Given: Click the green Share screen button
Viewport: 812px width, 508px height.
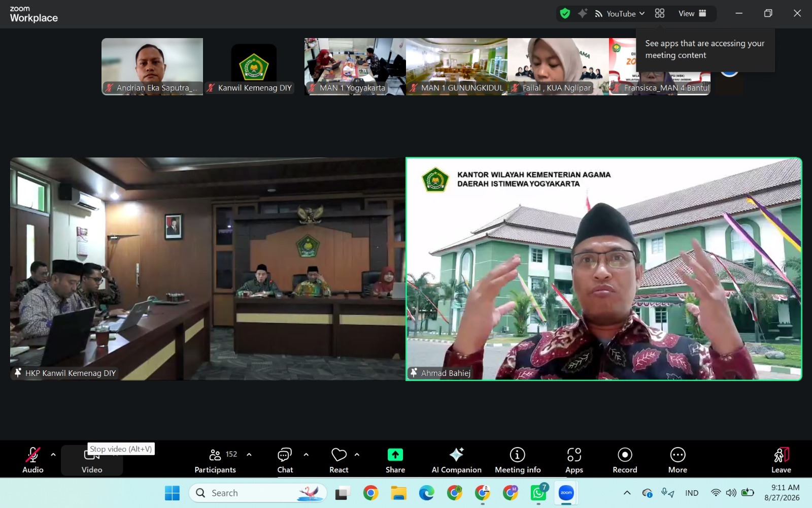Looking at the screenshot, I should (395, 460).
